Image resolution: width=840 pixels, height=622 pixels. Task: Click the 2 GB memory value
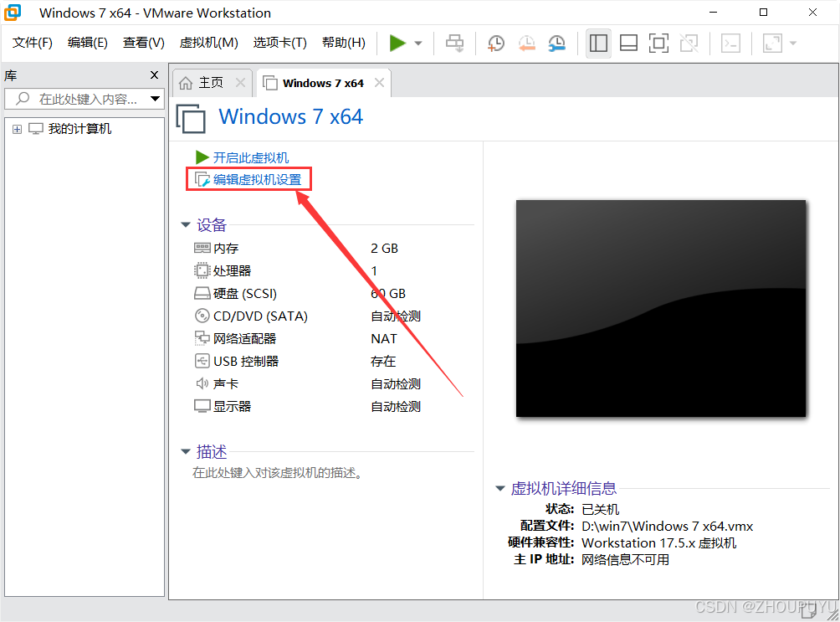(x=385, y=249)
